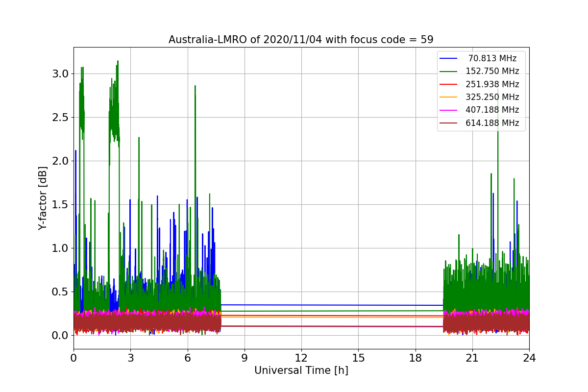Click the green line sample in the legend

(x=448, y=72)
